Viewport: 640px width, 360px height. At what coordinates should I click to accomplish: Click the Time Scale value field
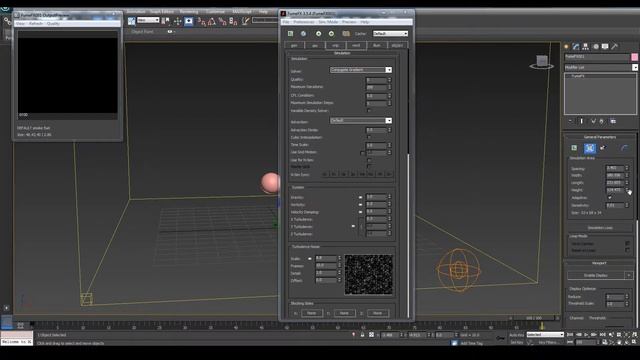pos(376,145)
